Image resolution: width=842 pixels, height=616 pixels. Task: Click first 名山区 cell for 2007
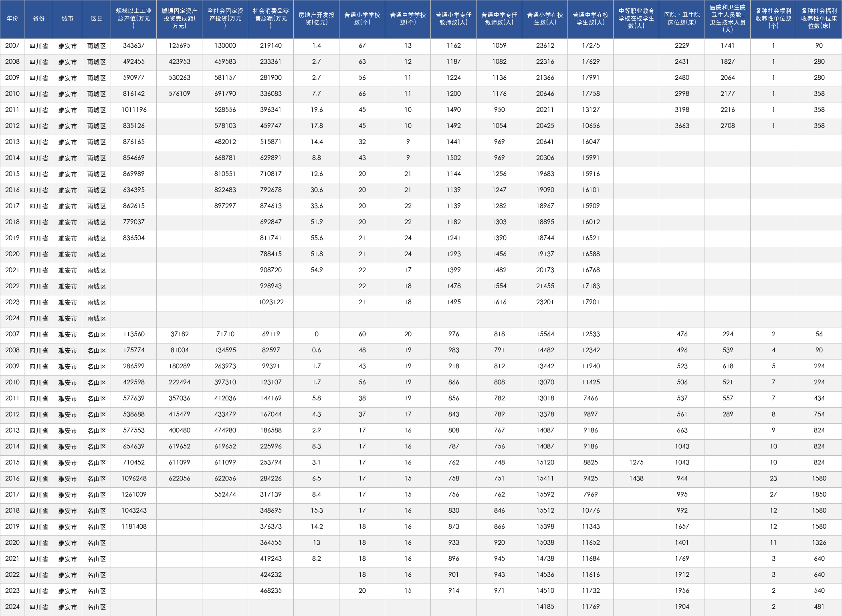pos(97,335)
